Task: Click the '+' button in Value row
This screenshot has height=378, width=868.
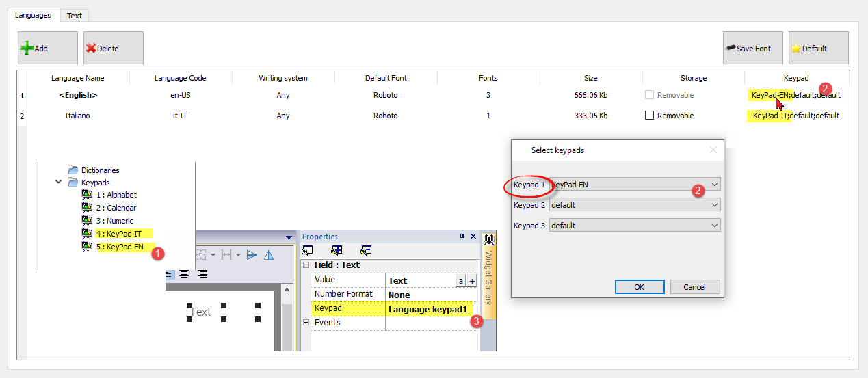Action: click(x=472, y=280)
